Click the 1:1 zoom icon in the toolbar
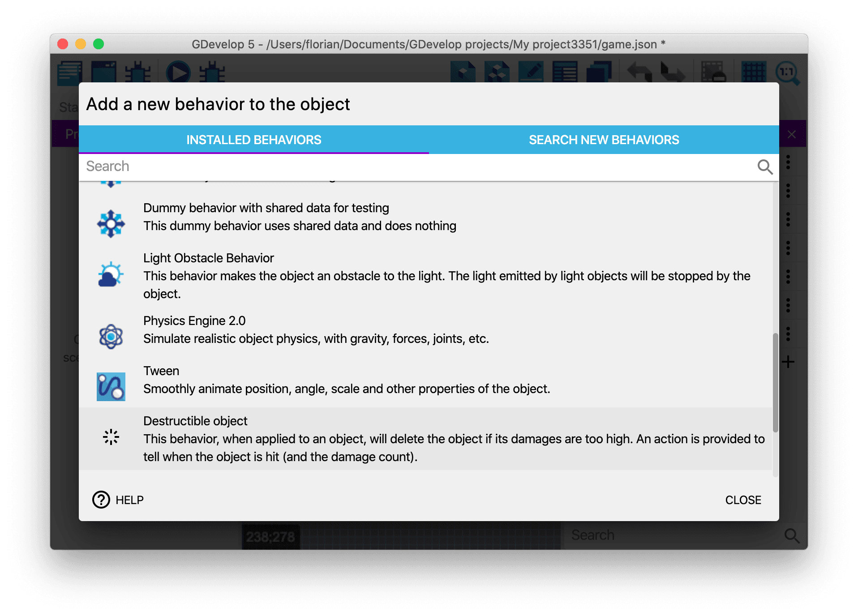 787,72
